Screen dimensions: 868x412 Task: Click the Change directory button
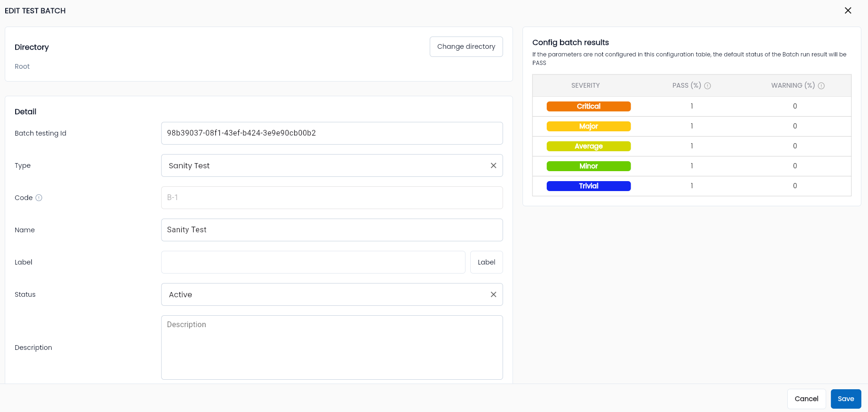pos(466,46)
